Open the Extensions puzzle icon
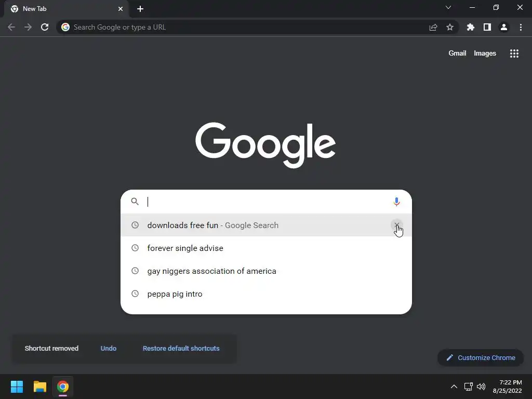This screenshot has width=532, height=399. pyautogui.click(x=471, y=27)
